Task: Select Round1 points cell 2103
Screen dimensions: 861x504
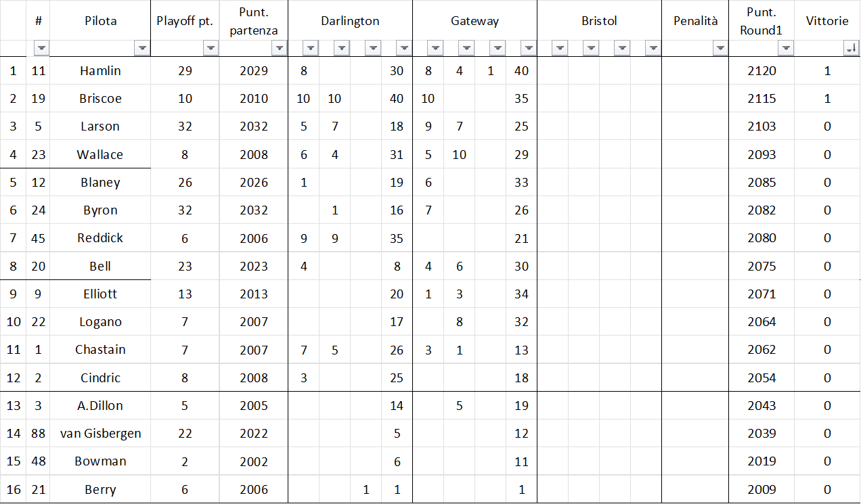Action: pyautogui.click(x=761, y=127)
